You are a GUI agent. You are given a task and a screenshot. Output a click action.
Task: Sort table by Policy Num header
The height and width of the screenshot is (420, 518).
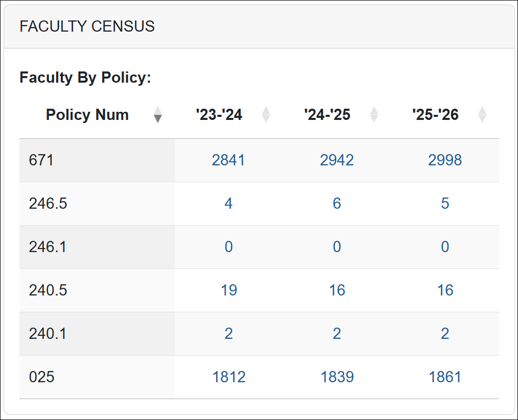pyautogui.click(x=87, y=115)
